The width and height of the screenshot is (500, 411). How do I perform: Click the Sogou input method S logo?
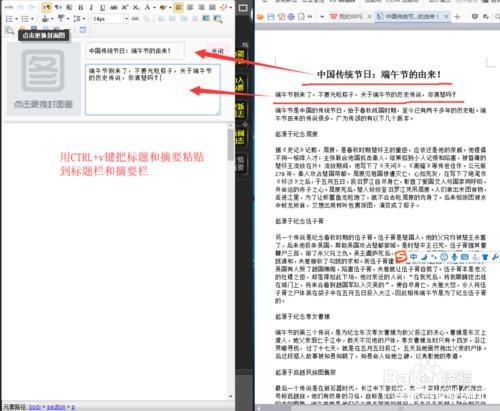pyautogui.click(x=401, y=256)
